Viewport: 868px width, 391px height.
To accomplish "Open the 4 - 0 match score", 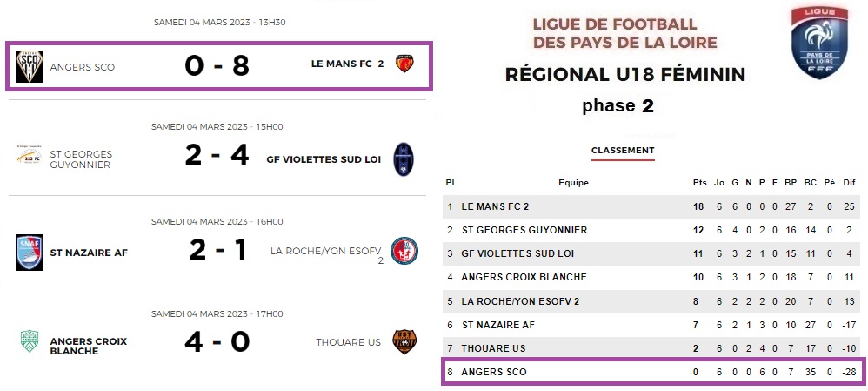I will 217,341.
